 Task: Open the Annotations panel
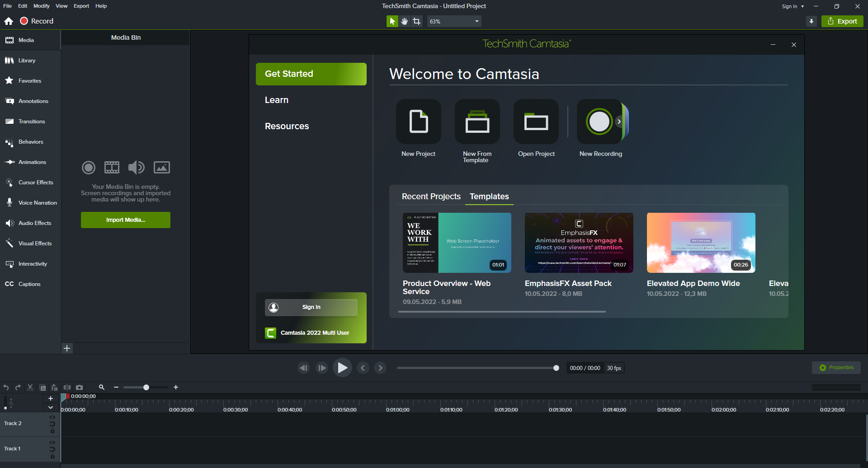[30, 101]
